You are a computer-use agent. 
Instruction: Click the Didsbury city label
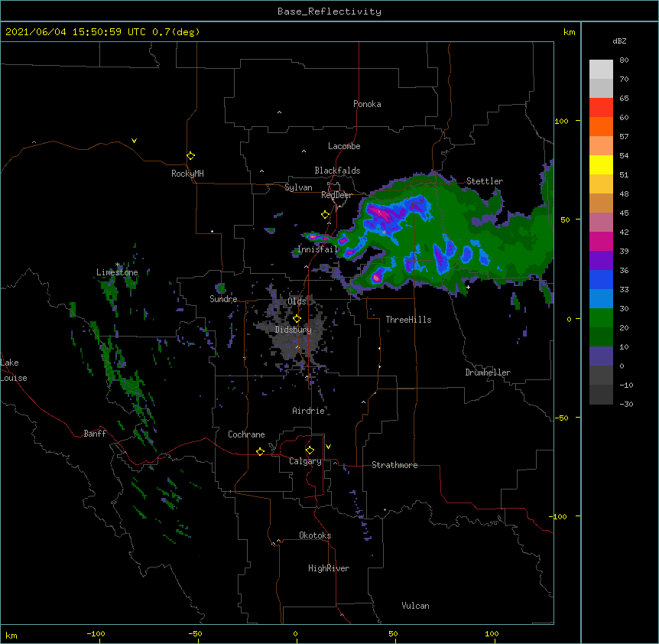point(294,330)
